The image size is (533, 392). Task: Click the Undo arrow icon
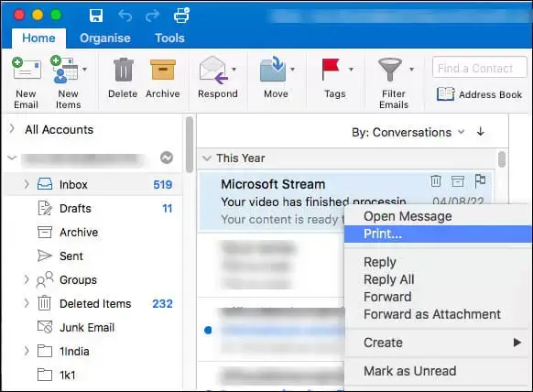(x=125, y=16)
